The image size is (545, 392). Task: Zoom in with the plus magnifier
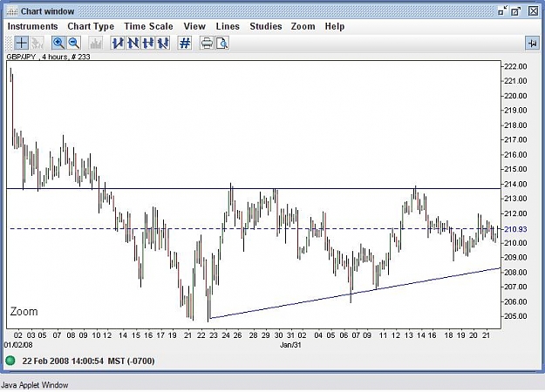point(58,43)
